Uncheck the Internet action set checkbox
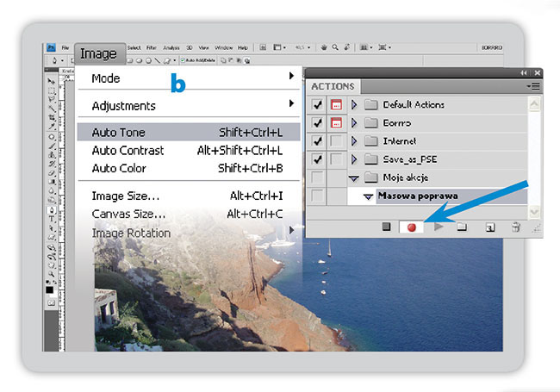Image resolution: width=560 pixels, height=392 pixels. pos(318,140)
